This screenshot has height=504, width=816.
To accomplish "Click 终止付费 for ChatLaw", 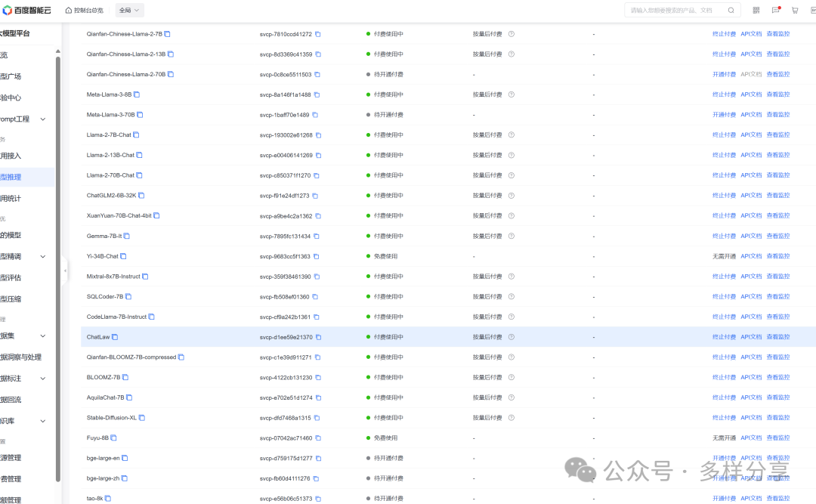I will (x=724, y=337).
